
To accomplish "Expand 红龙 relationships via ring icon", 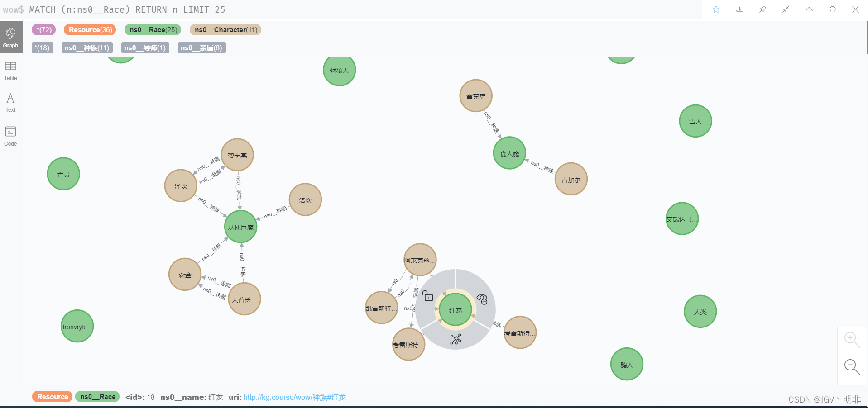I will point(456,339).
